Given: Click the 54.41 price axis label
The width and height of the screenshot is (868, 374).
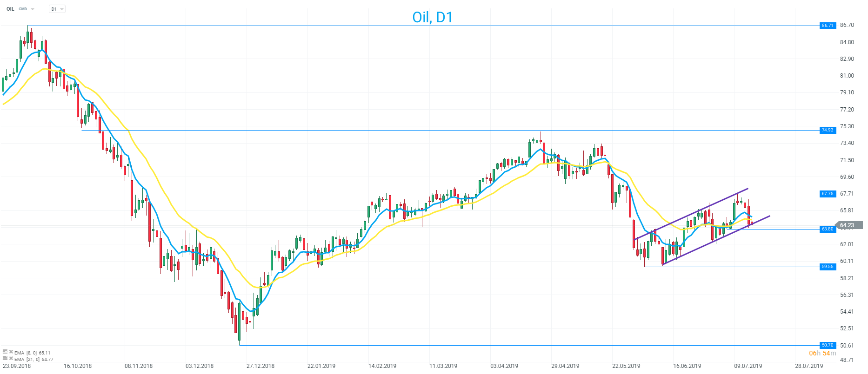Looking at the screenshot, I should [847, 312].
